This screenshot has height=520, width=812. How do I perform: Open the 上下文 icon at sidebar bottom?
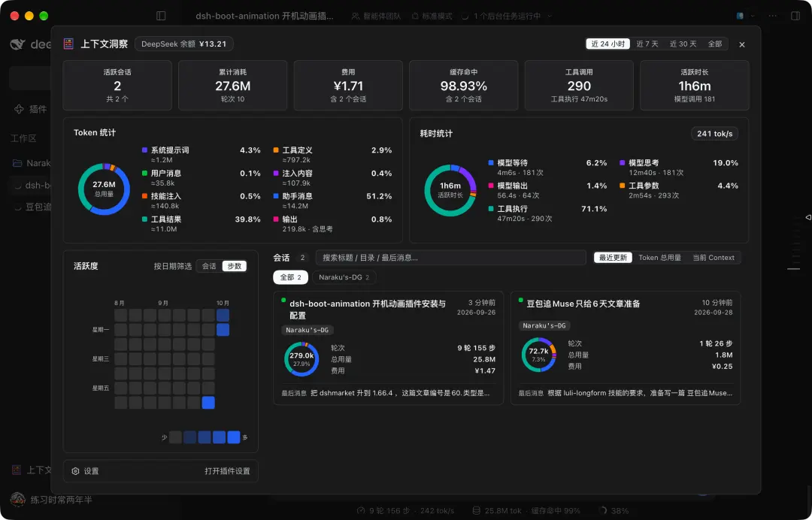[17, 470]
